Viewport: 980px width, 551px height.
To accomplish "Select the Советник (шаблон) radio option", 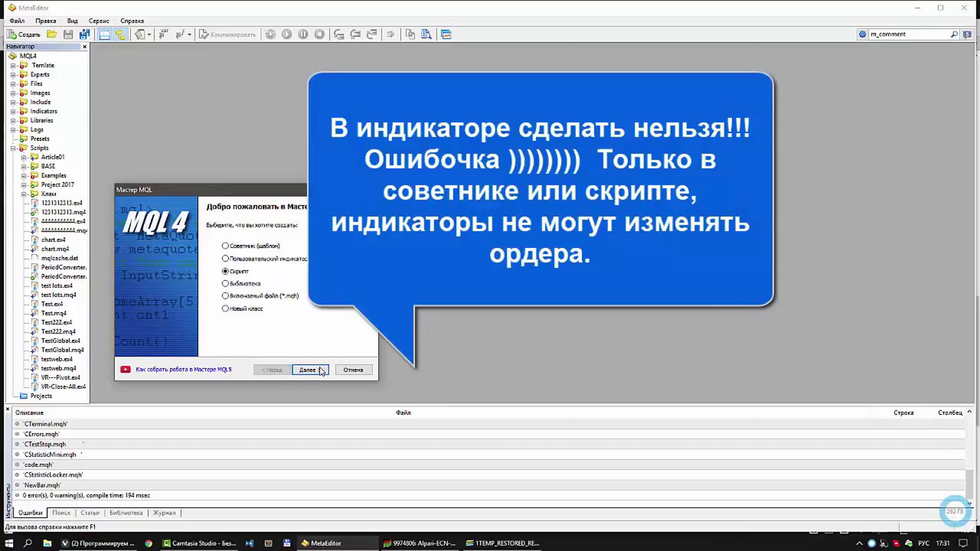I will [225, 246].
